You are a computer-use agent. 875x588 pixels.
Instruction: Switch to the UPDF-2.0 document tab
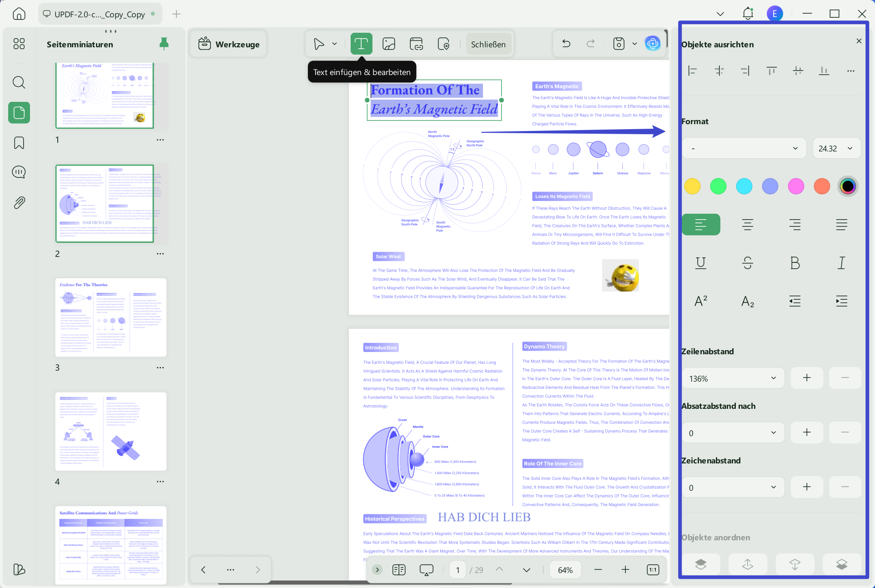pyautogui.click(x=100, y=14)
